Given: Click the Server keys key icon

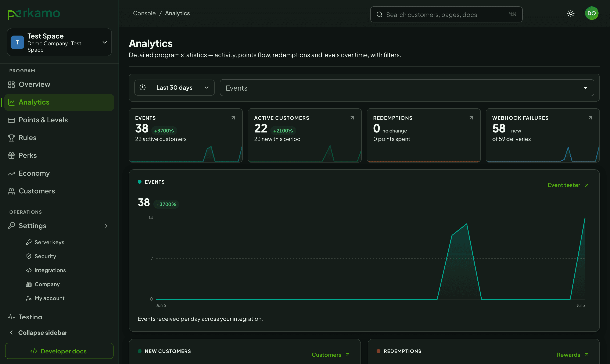Looking at the screenshot, I should pyautogui.click(x=29, y=242).
